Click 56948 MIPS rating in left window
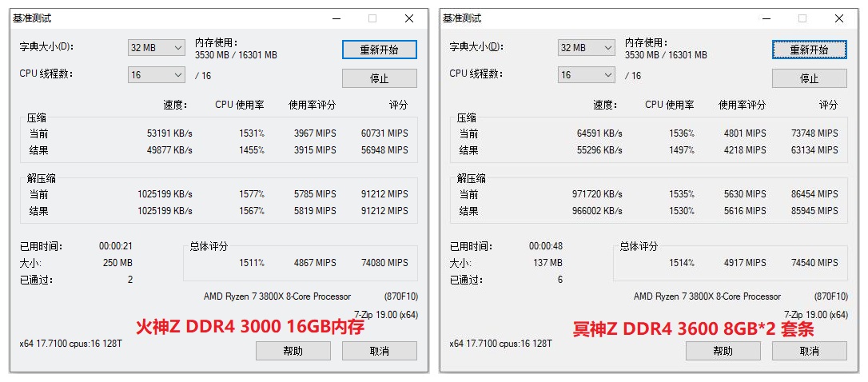This screenshot has width=868, height=382. [x=384, y=150]
